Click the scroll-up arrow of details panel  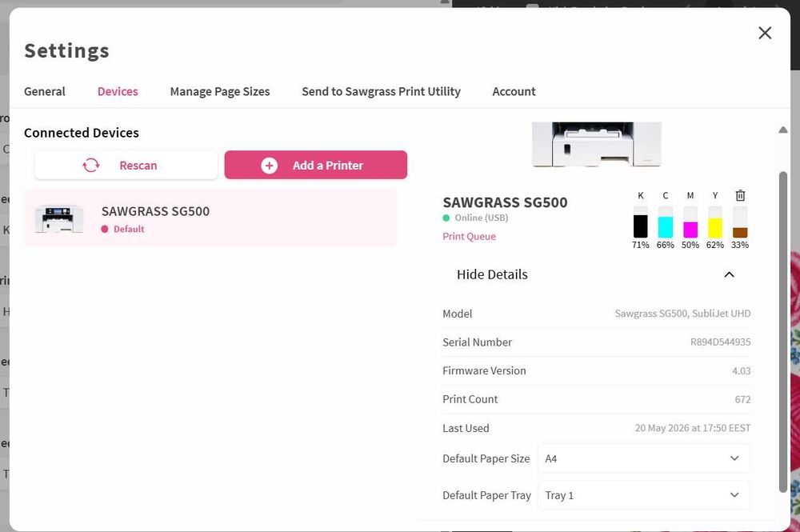(x=782, y=130)
